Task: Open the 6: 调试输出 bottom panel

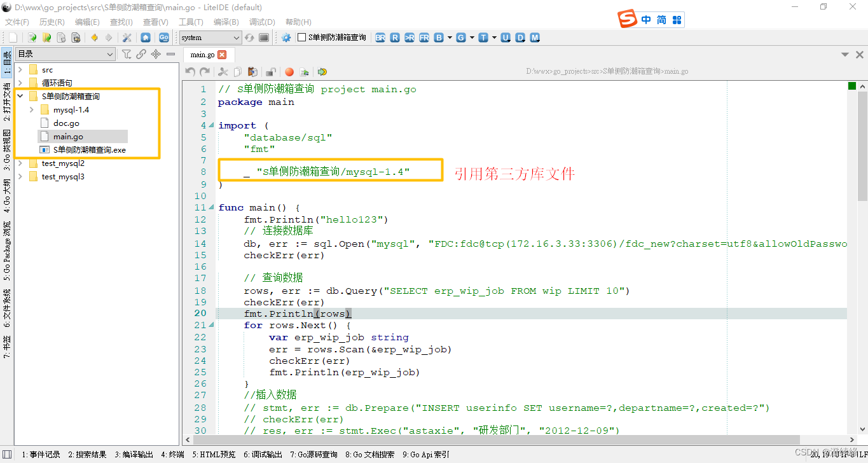Action: (261, 455)
